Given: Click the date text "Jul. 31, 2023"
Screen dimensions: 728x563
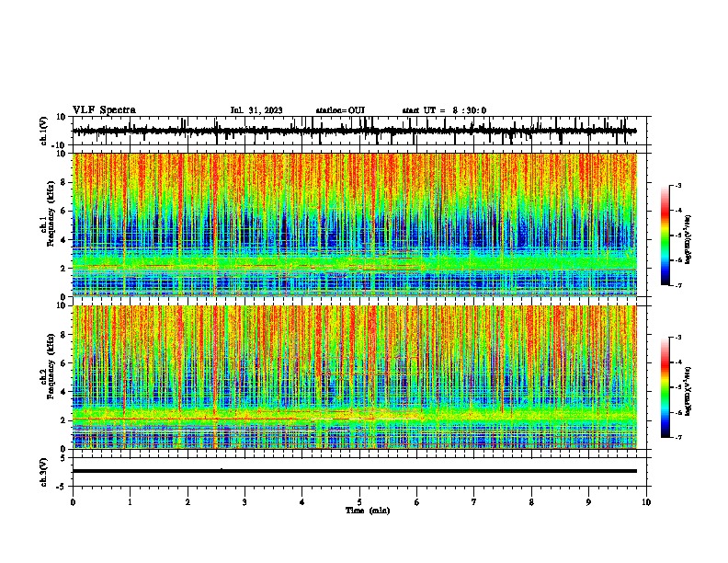Looking at the screenshot, I should (256, 110).
